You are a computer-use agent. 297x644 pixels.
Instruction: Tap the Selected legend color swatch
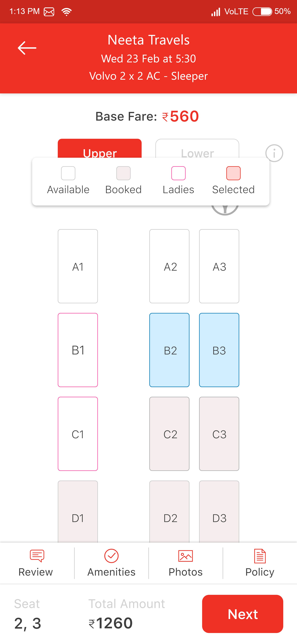pos(233,173)
